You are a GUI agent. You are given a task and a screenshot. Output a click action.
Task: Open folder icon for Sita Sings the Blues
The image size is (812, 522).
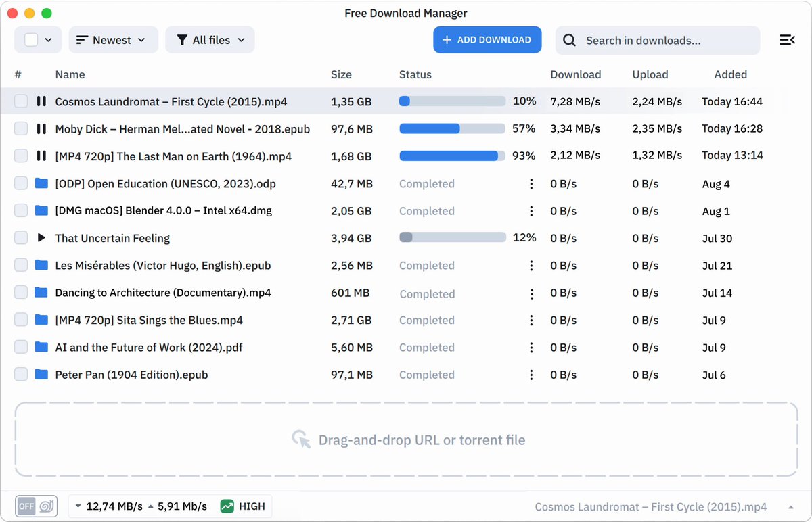[x=41, y=320]
